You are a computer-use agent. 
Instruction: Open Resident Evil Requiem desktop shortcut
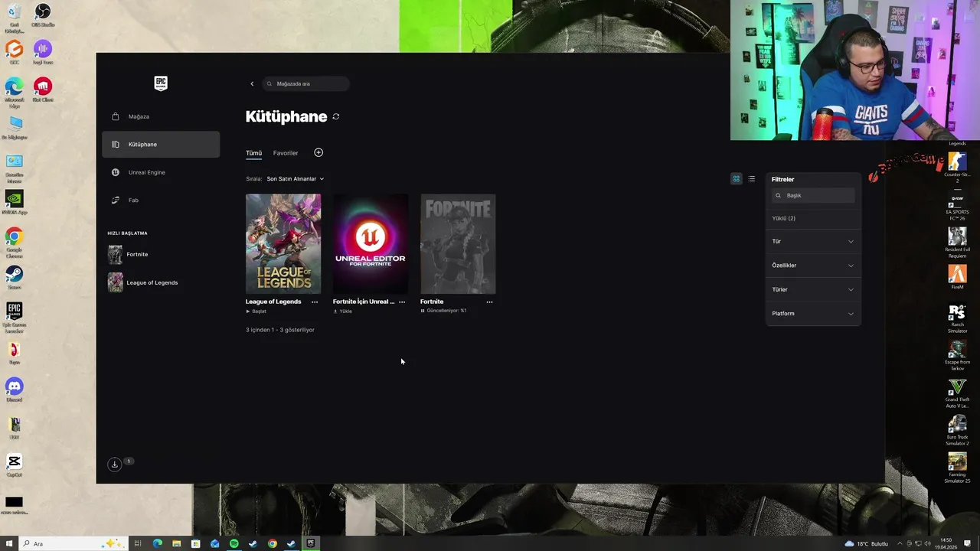click(957, 242)
